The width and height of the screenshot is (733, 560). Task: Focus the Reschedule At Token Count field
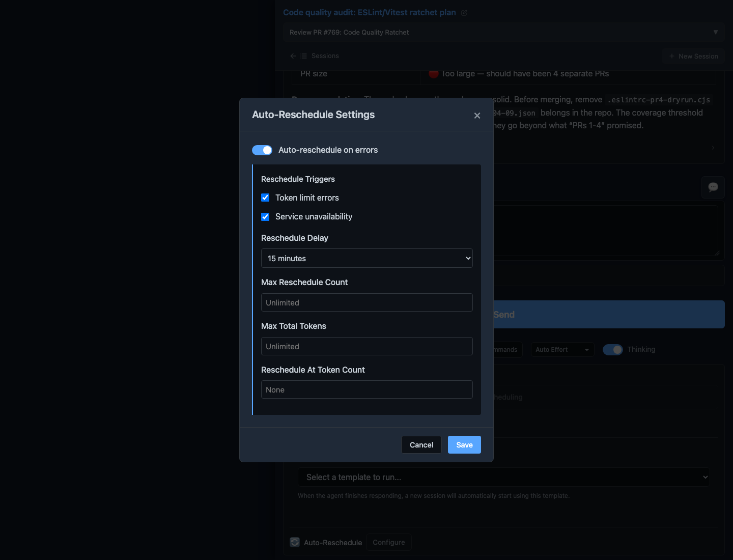366,389
